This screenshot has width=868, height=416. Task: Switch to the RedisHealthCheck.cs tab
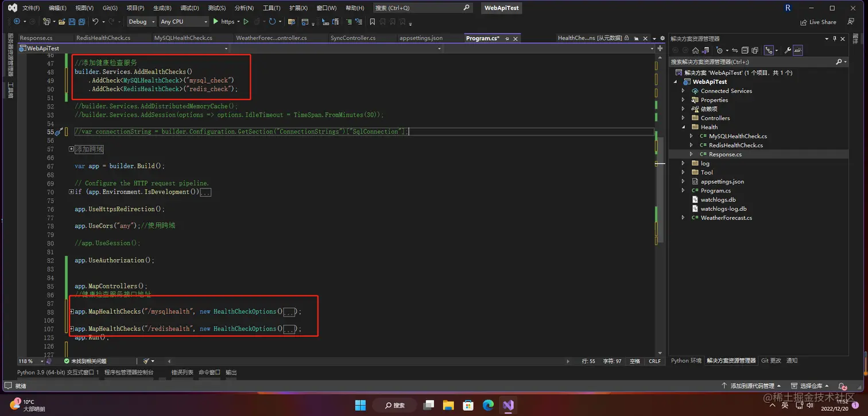coord(103,38)
